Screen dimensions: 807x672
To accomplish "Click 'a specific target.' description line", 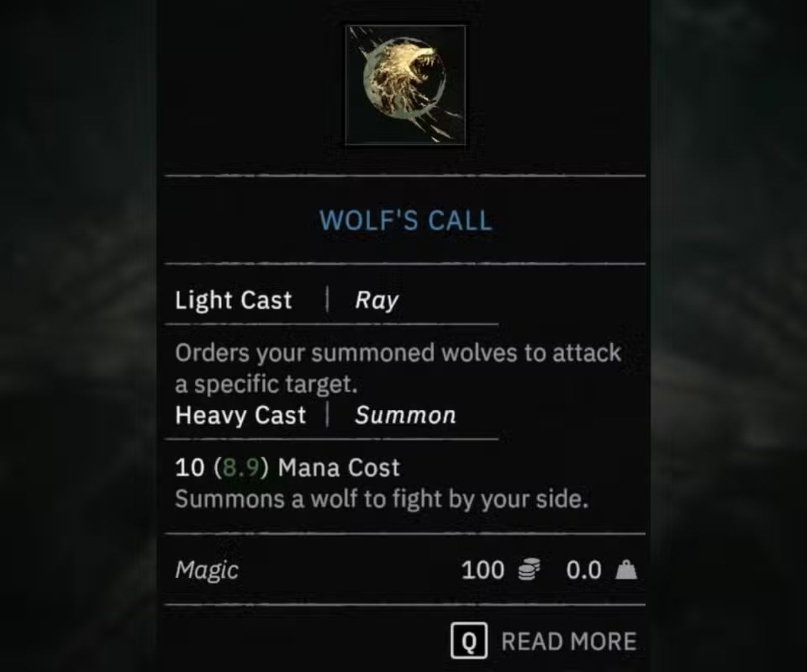I will coord(266,384).
